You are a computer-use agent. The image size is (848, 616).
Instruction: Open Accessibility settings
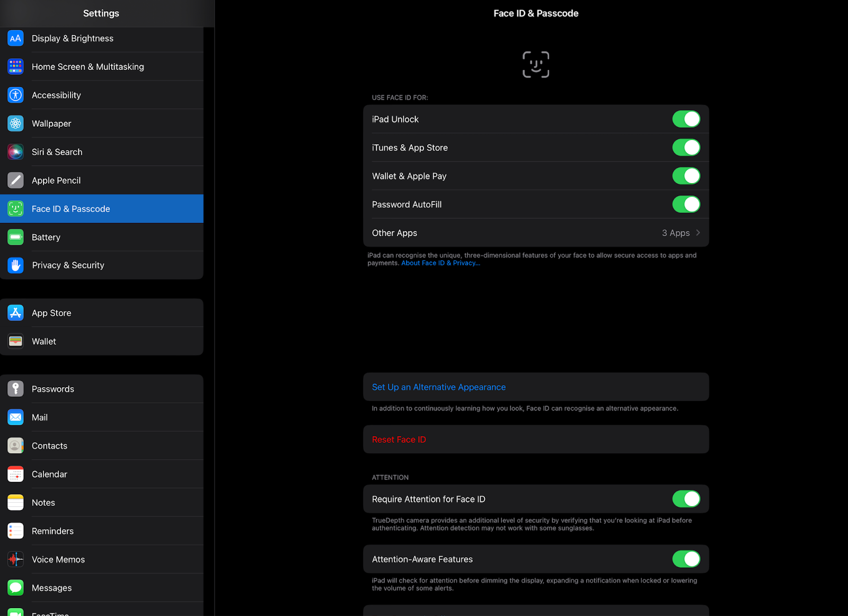tap(102, 95)
